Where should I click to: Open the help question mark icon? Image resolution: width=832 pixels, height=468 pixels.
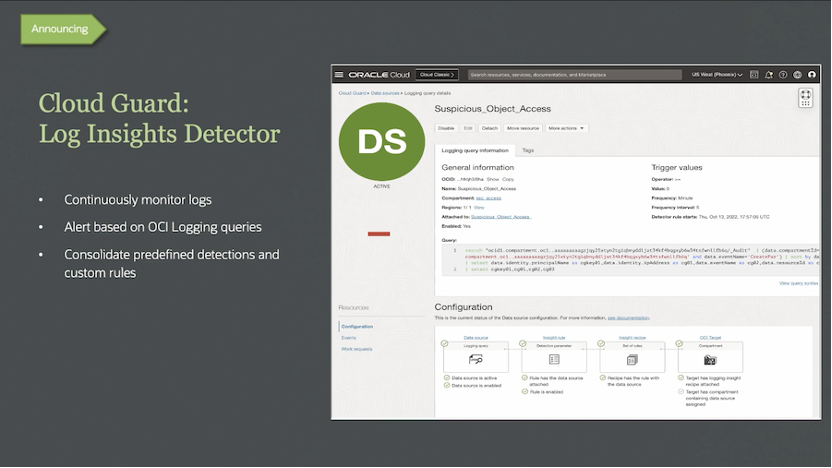click(783, 75)
